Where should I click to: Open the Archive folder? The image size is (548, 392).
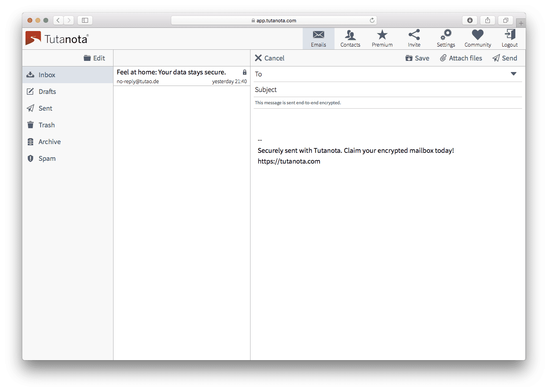[x=49, y=142]
